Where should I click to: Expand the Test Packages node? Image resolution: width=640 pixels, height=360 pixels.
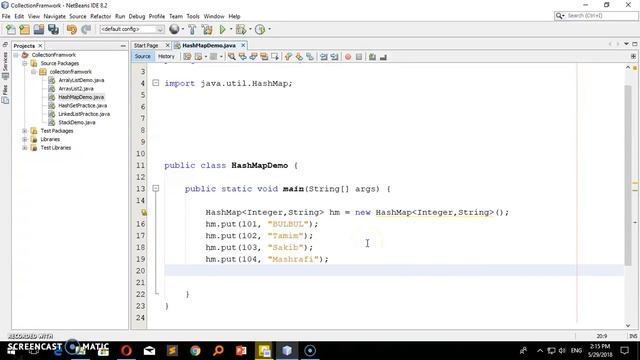coord(25,131)
